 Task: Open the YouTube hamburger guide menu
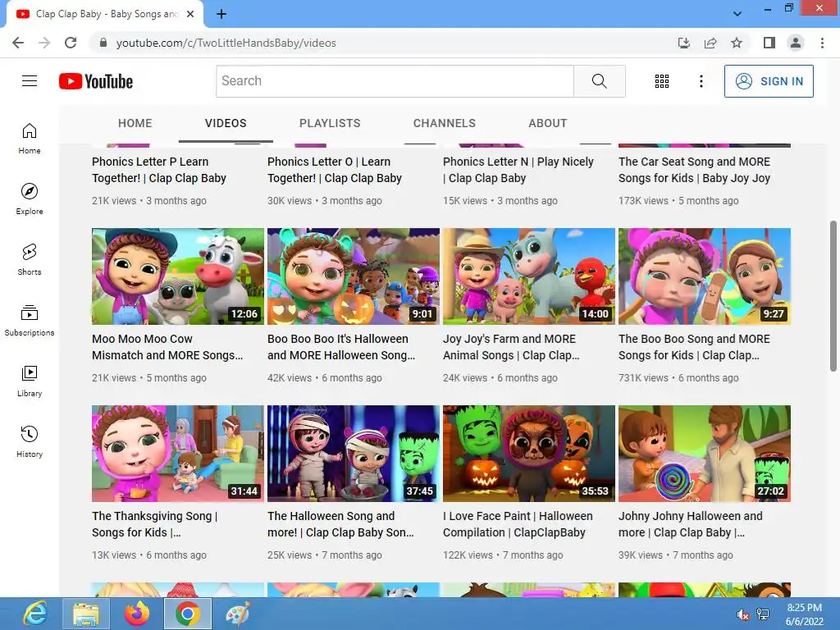(x=30, y=81)
